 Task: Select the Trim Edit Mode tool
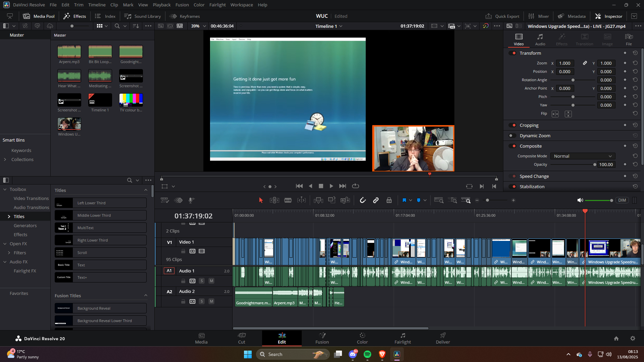274,200
